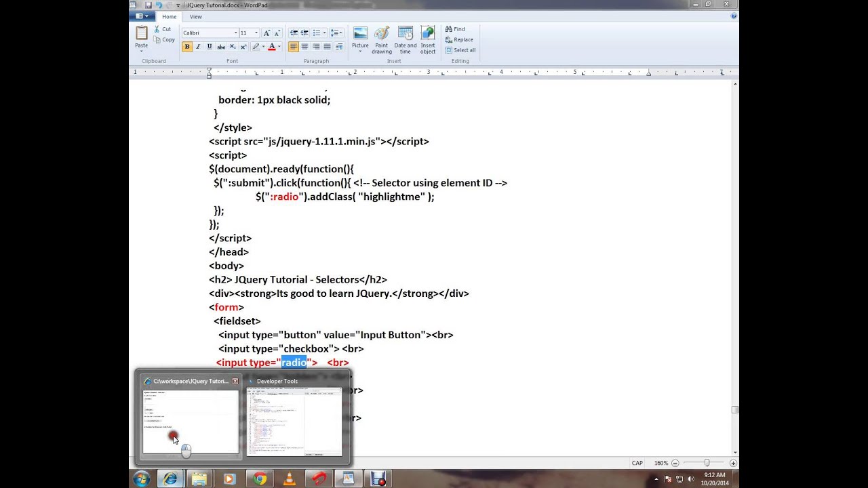Open Google Chrome from the taskbar
Screen dimensions: 868x488
tap(260, 479)
